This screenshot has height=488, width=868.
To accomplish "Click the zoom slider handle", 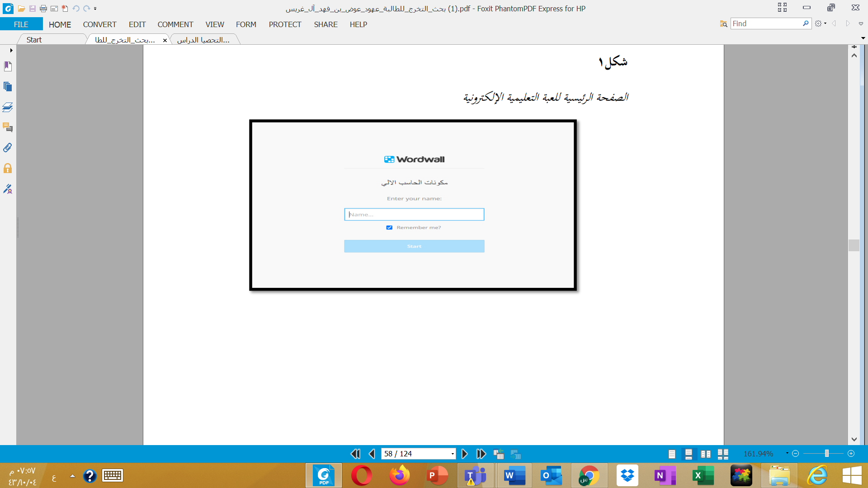I will pos(826,454).
